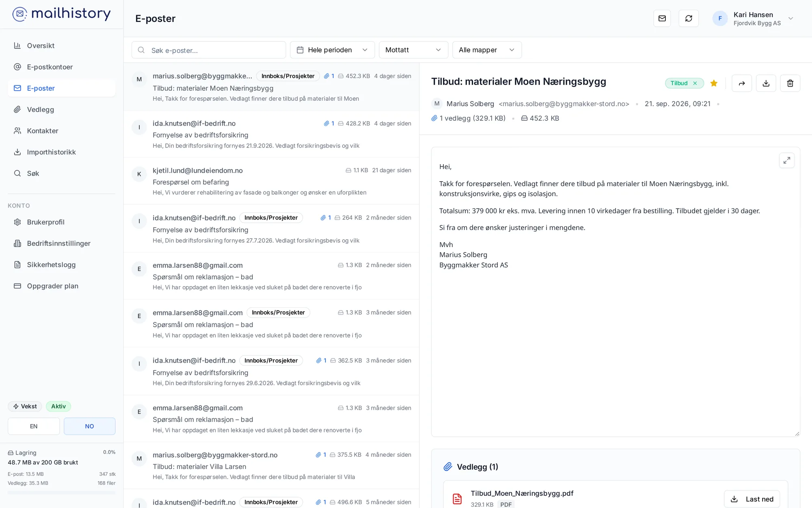Open emma.larsen88 email tagged Innboks/Prosjekter

271,323
